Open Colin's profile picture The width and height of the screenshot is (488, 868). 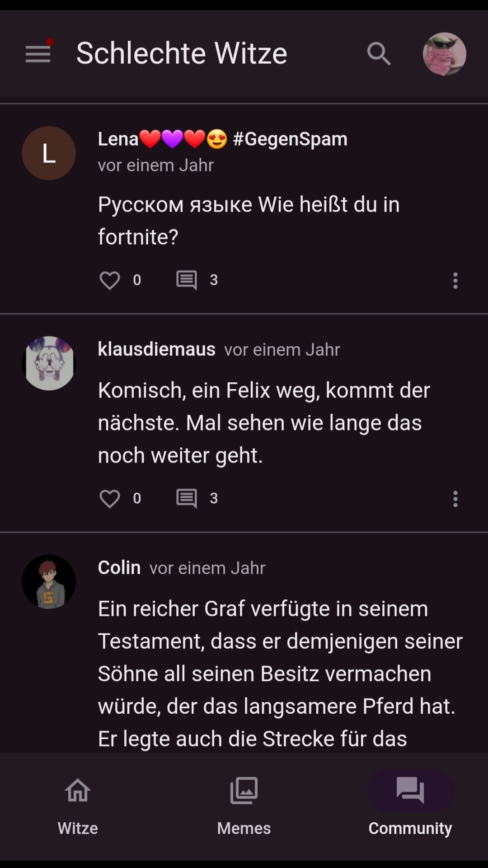(49, 581)
